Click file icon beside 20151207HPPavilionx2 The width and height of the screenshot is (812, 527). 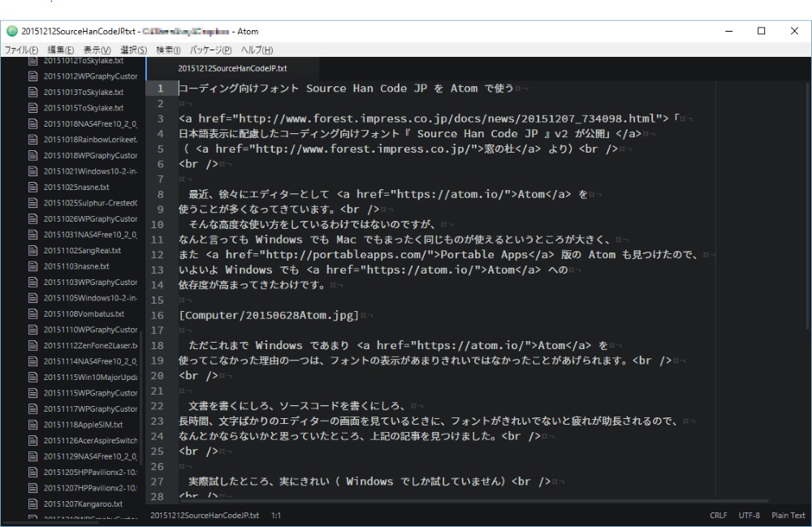33,488
